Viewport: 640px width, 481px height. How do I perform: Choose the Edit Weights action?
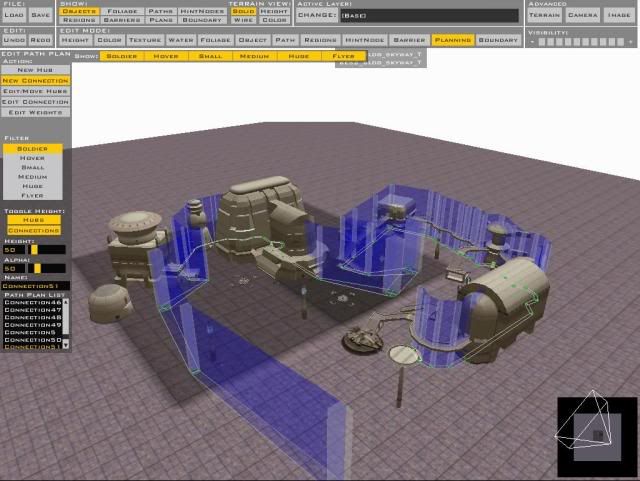pos(36,112)
